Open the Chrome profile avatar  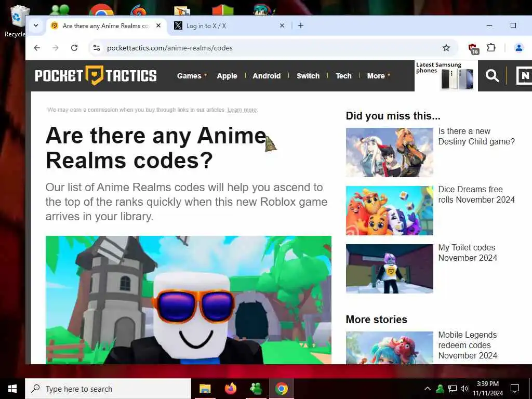pos(519,48)
